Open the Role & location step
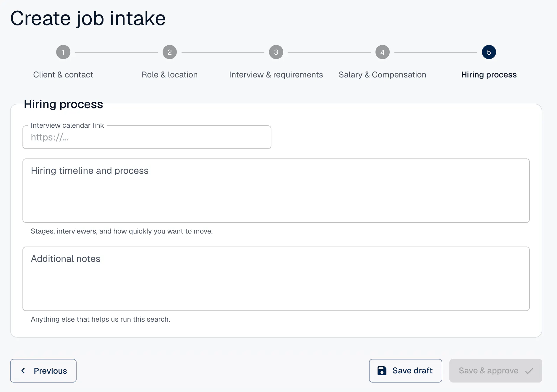This screenshot has height=392, width=557. tap(170, 75)
